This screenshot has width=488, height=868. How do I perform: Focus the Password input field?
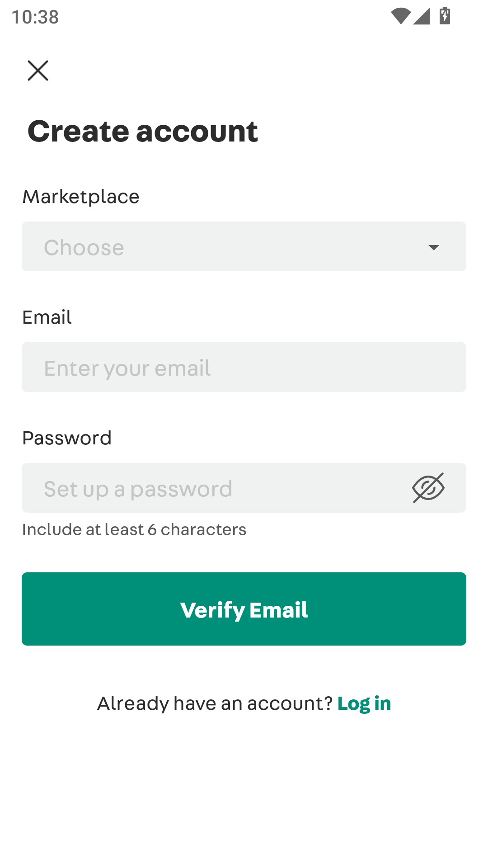pos(212,488)
